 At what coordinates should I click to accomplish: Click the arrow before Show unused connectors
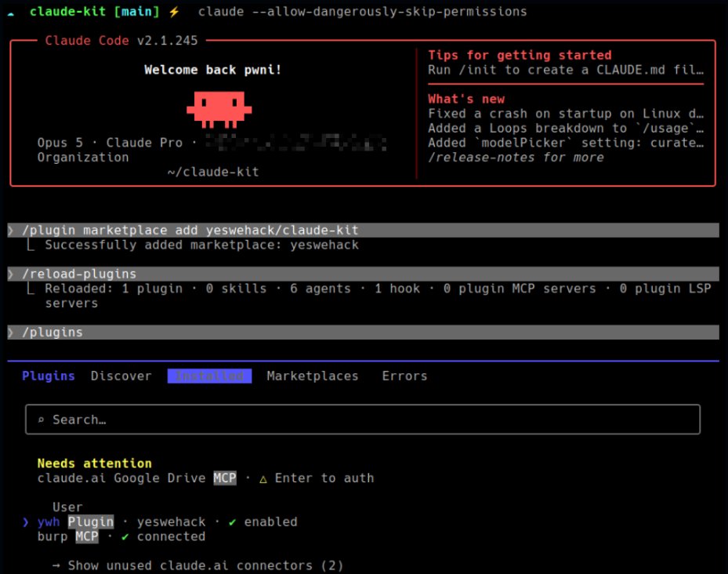point(56,565)
